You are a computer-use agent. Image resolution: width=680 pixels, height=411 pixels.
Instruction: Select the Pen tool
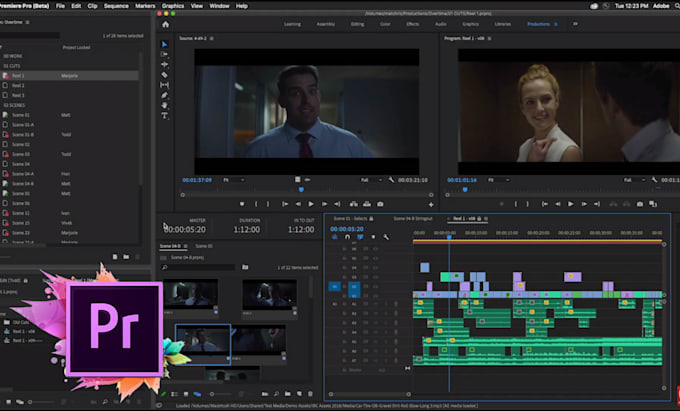coord(164,95)
